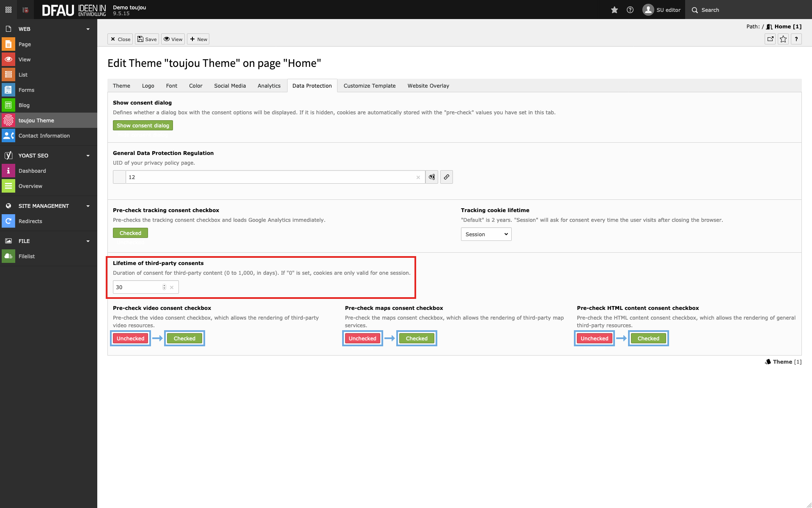Toggle Unchecked for video consent checkbox

coord(130,338)
